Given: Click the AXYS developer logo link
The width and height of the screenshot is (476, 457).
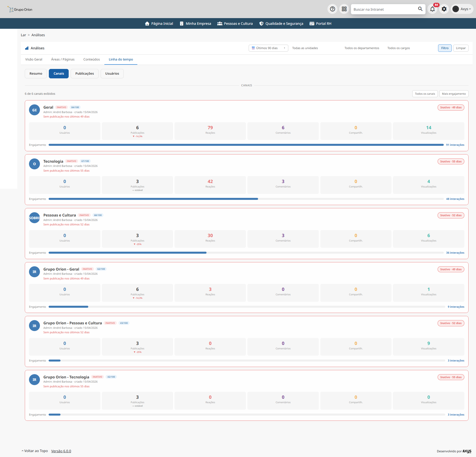Looking at the screenshot, I should click(x=467, y=451).
